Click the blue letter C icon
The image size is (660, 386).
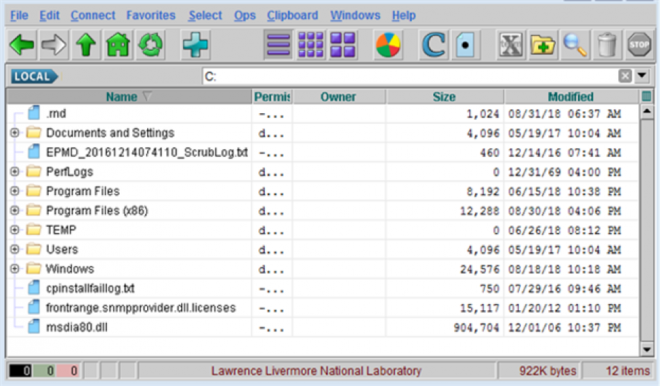click(433, 44)
